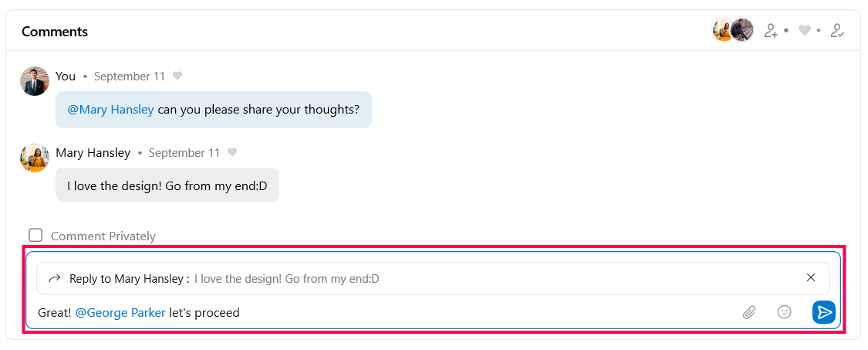Click the man's follower avatar in header
The image size is (868, 350).
[x=743, y=30]
